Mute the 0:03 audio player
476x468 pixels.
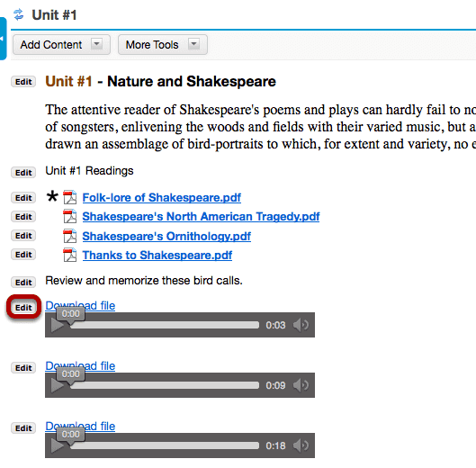coord(301,325)
